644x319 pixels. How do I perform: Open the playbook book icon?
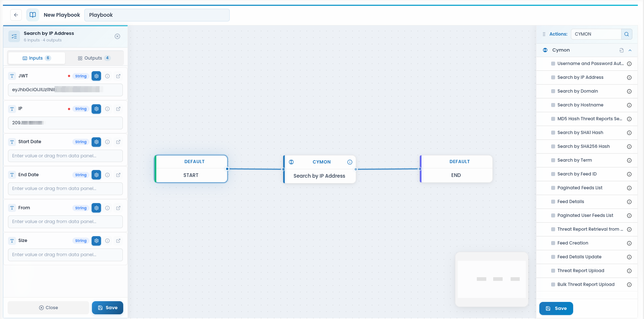[x=33, y=15]
